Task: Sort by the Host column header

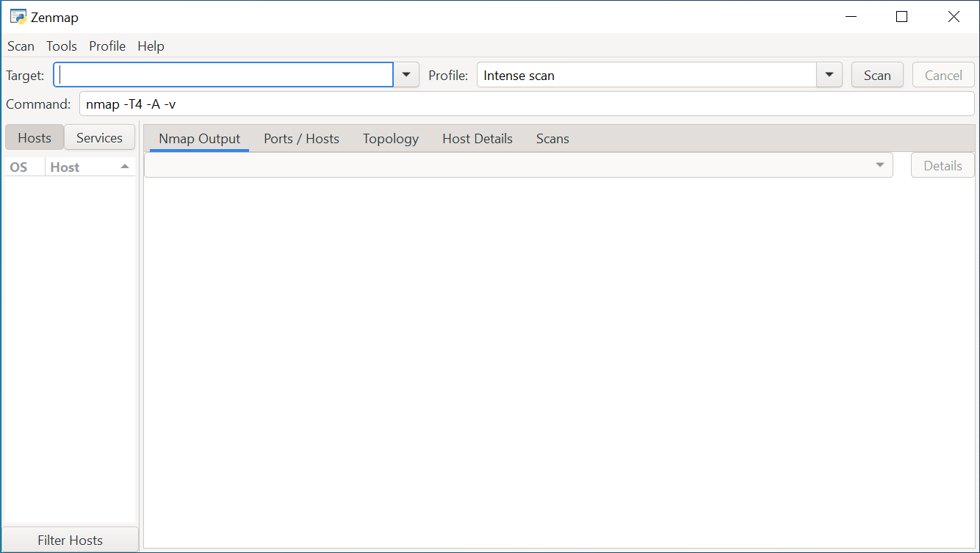Action: tap(90, 167)
